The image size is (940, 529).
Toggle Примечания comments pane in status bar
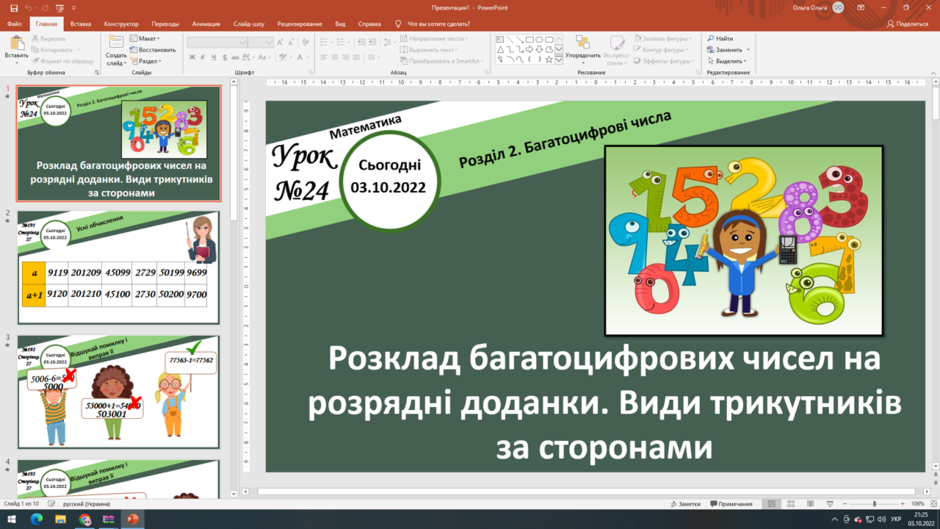731,504
